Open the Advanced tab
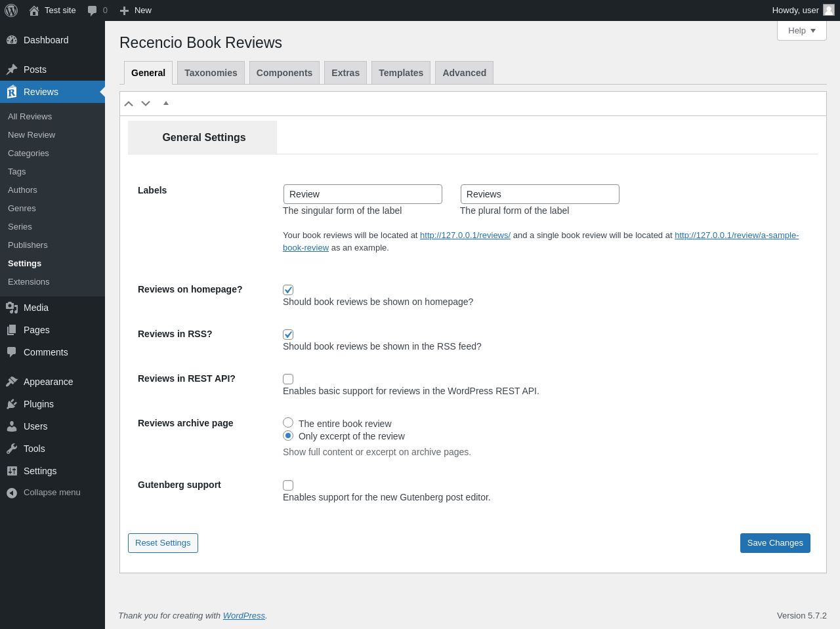The width and height of the screenshot is (840, 629). point(464,73)
